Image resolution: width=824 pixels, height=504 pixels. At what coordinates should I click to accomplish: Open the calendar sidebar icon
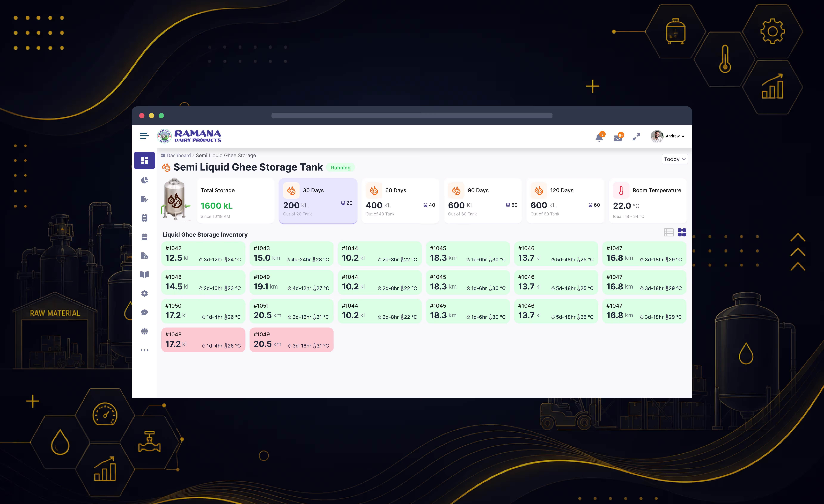(x=144, y=237)
